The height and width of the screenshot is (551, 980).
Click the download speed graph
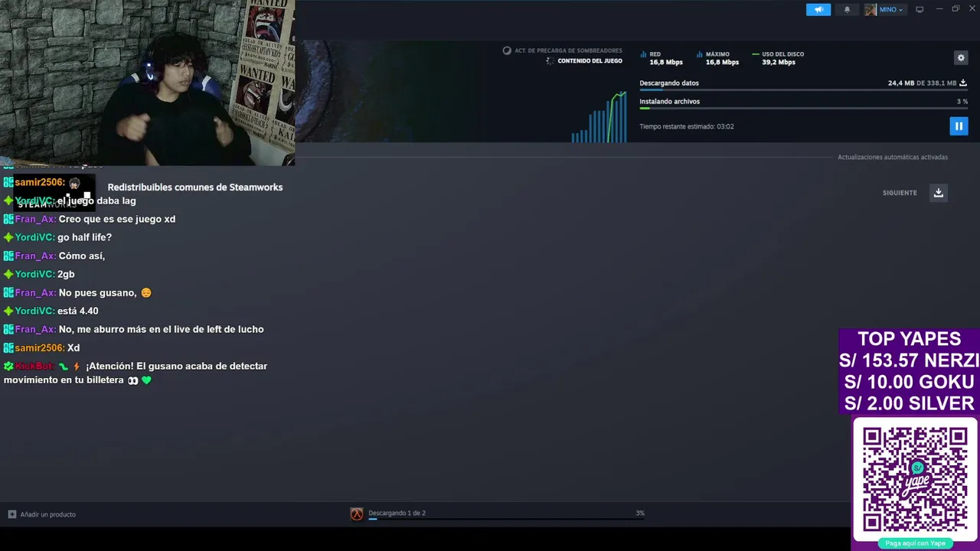[x=599, y=116]
